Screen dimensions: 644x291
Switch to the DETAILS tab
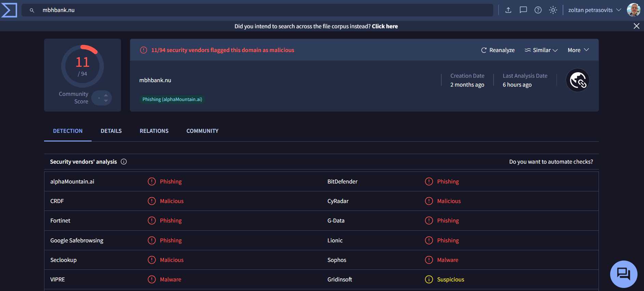(111, 131)
